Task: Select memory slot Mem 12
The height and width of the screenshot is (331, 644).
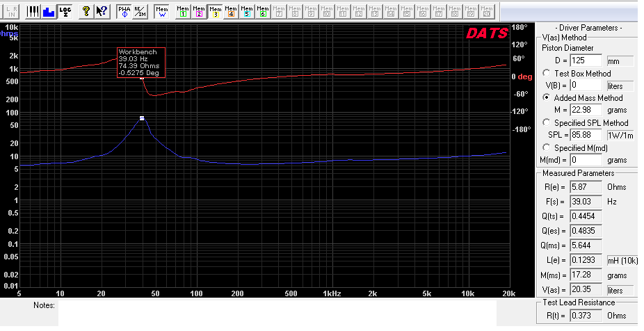Action: pyautogui.click(x=359, y=12)
